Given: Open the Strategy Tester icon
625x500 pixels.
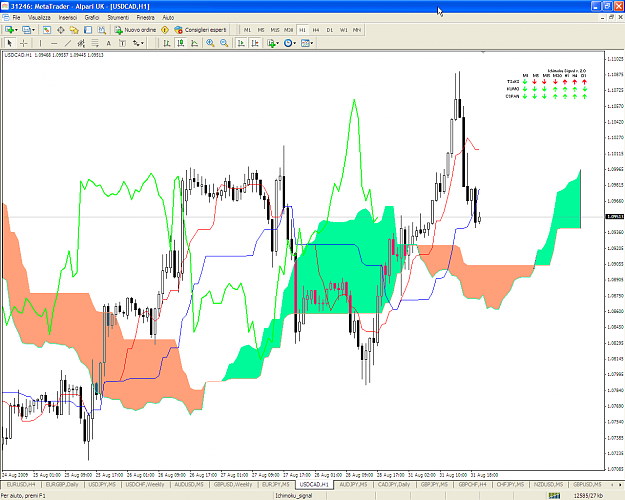Looking at the screenshot, I should click(102, 30).
